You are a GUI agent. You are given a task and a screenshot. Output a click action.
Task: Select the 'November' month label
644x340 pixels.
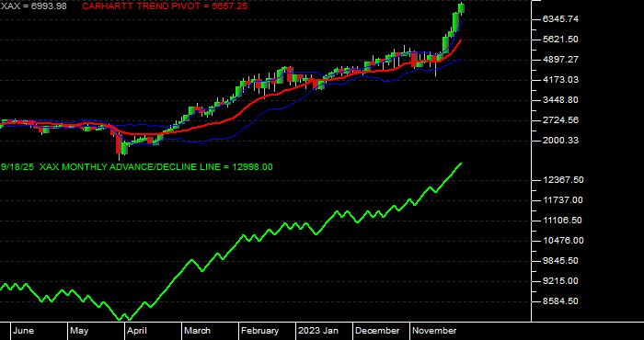(x=434, y=331)
